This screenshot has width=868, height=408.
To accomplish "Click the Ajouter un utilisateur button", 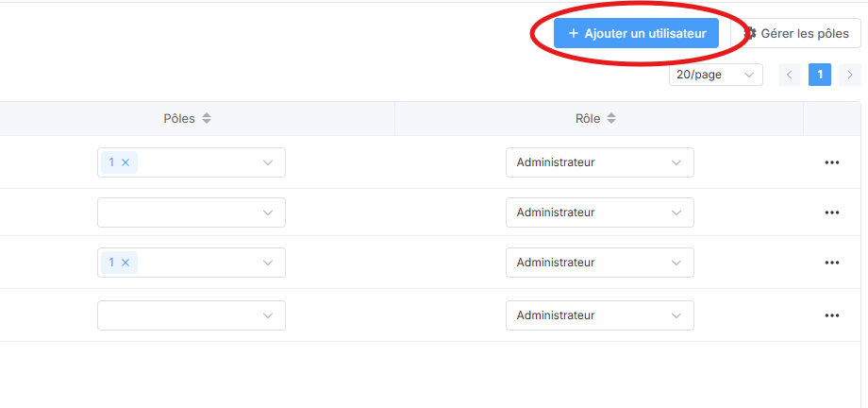I will click(637, 33).
